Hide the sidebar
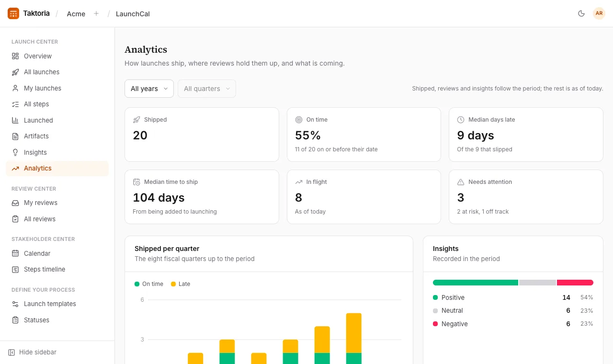 (x=33, y=352)
